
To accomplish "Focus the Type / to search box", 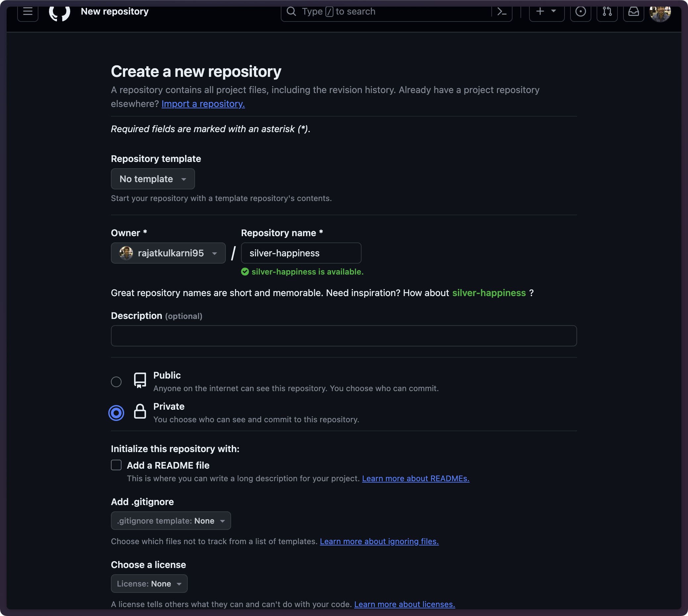I will coord(386,12).
